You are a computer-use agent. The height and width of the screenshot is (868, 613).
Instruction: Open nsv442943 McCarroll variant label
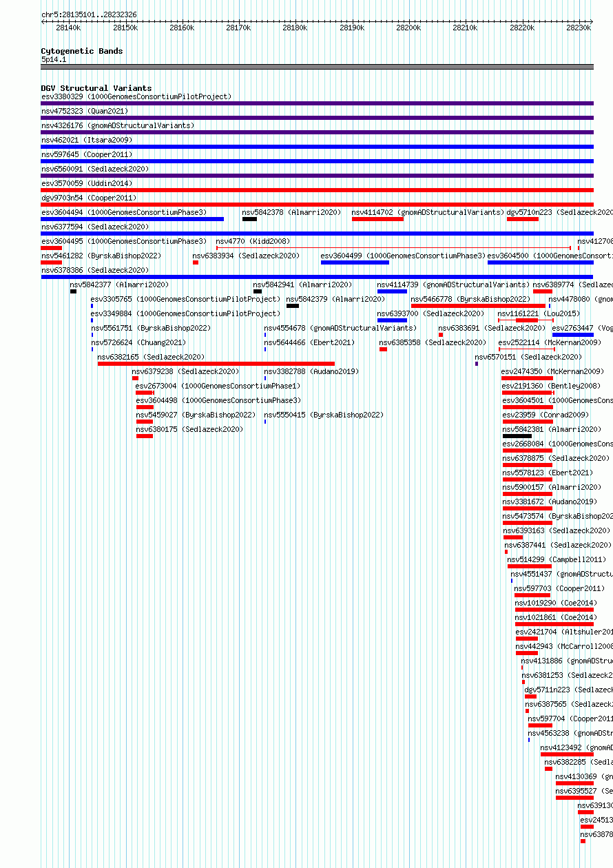(x=564, y=646)
